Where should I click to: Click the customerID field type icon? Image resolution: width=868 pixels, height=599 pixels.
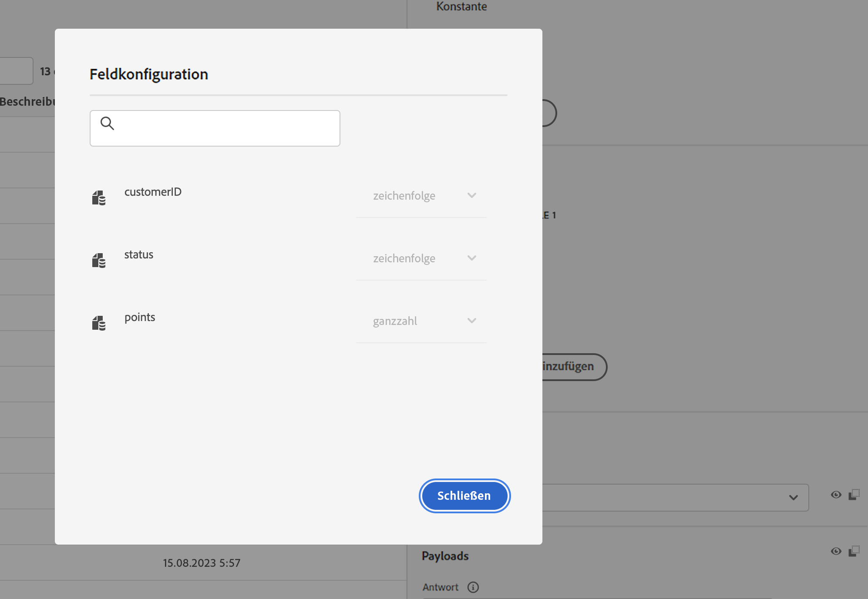point(99,198)
